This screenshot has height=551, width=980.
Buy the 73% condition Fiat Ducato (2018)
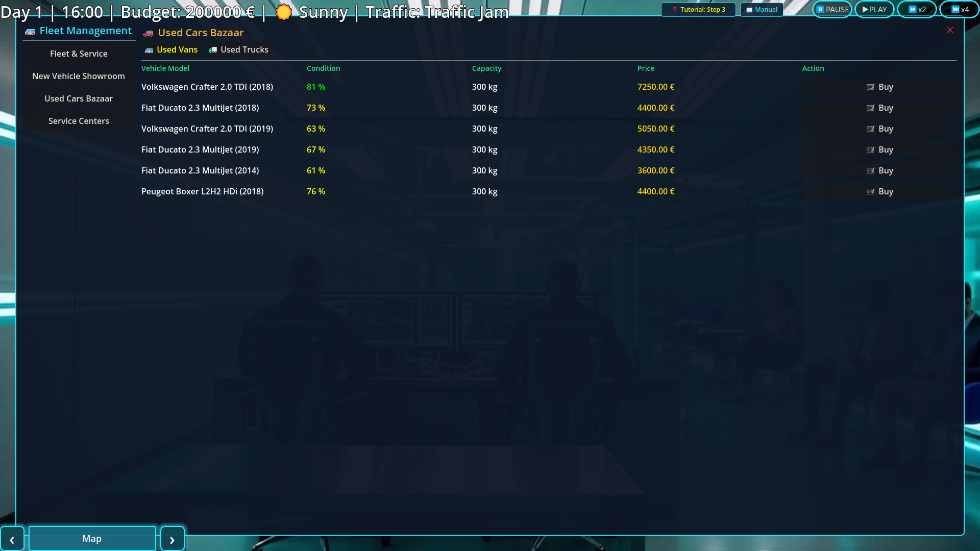click(x=879, y=108)
